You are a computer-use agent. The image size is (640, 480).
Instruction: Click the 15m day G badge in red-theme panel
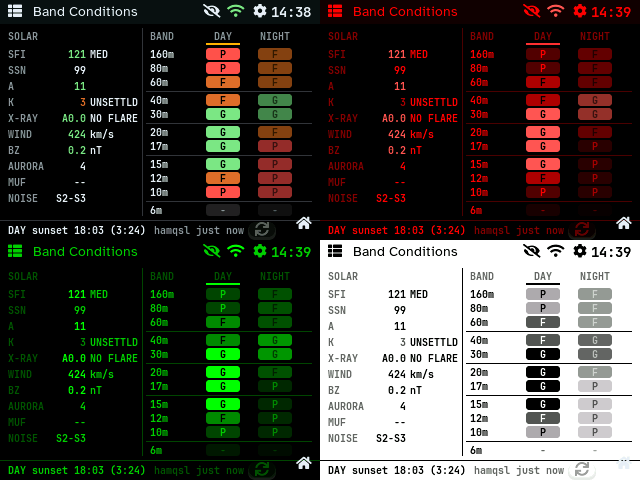pos(543,164)
